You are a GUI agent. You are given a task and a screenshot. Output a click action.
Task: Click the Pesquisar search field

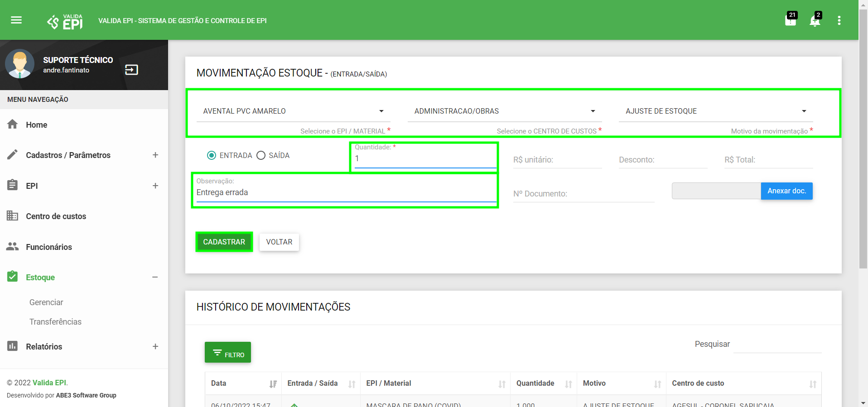coord(777,344)
